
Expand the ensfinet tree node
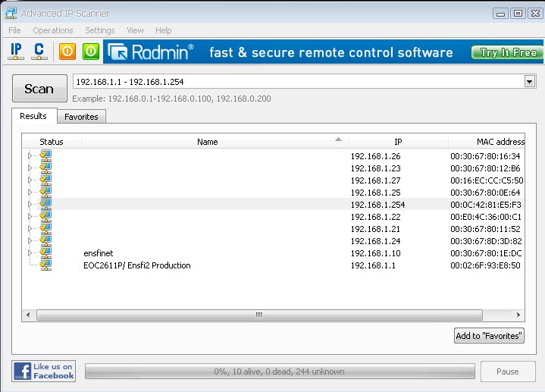30,253
